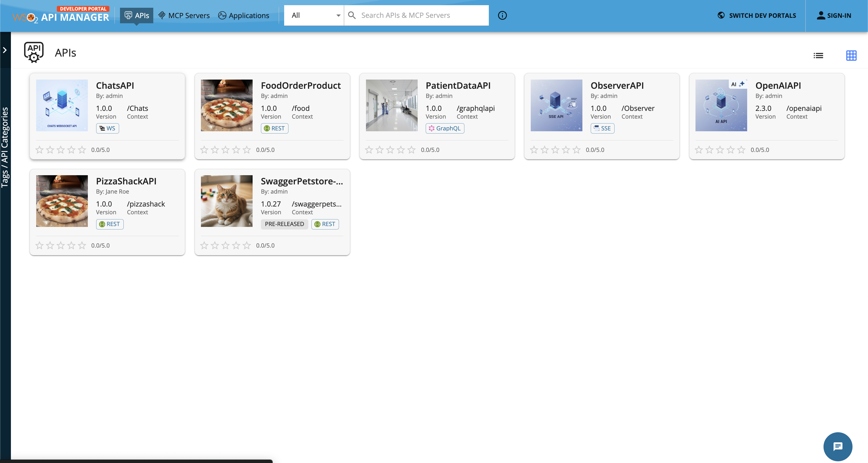Open the MCP Servers section
The image size is (868, 463).
(184, 15)
